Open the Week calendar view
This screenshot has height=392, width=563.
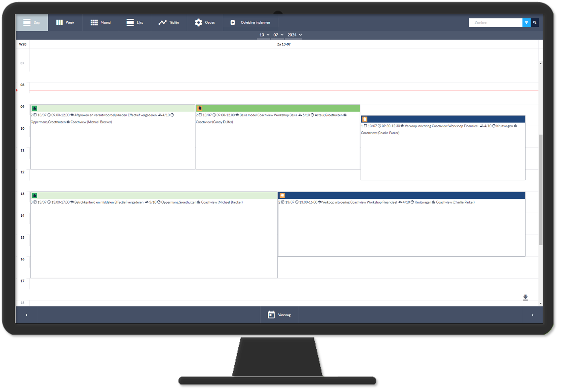click(x=65, y=23)
